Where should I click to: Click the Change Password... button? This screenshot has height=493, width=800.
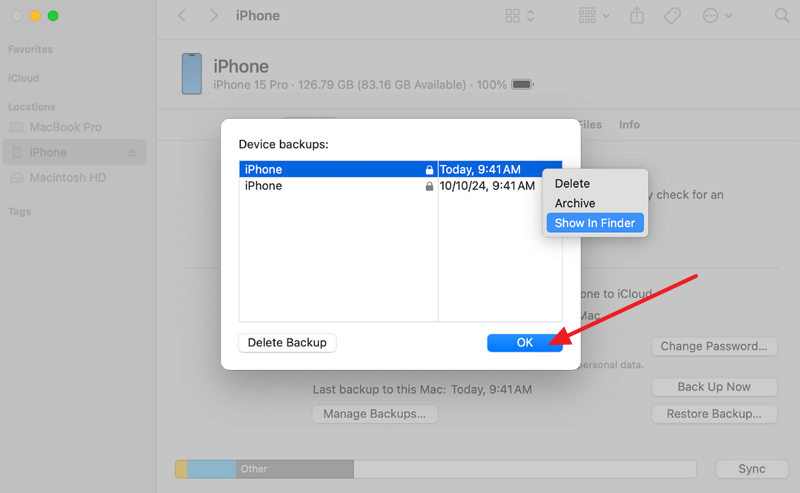pyautogui.click(x=714, y=346)
